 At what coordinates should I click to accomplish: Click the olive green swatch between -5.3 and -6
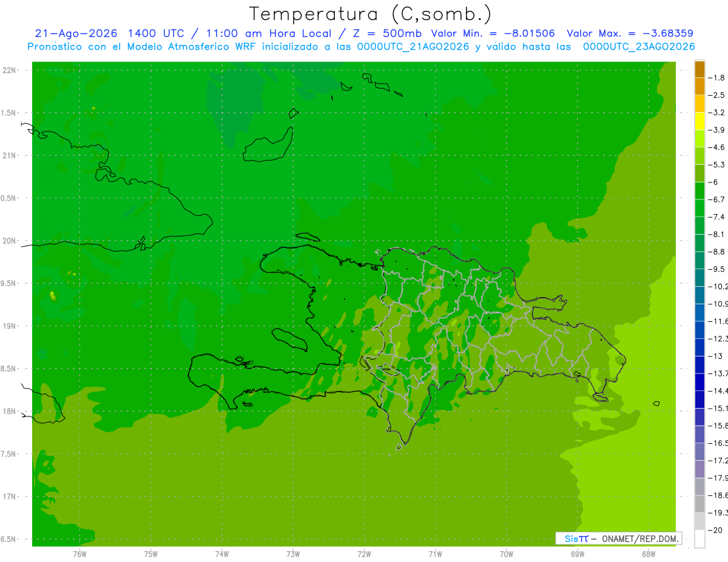point(699,173)
